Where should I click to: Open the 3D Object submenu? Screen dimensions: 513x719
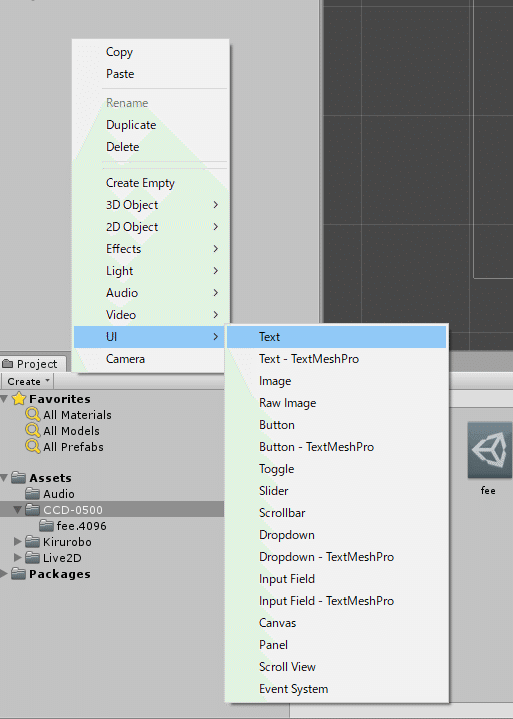click(x=151, y=205)
